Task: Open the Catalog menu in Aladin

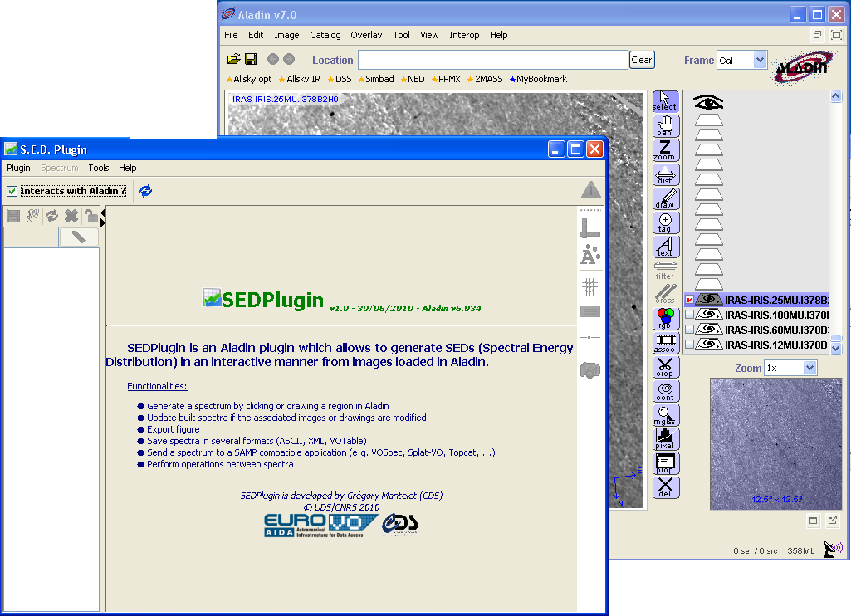Action: [325, 35]
